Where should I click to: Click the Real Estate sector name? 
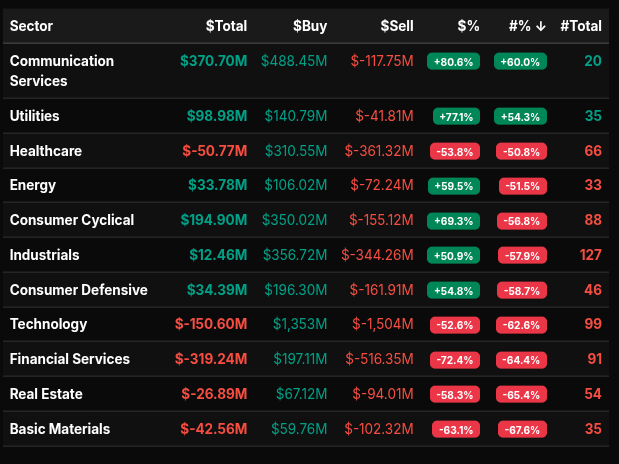(x=46, y=394)
